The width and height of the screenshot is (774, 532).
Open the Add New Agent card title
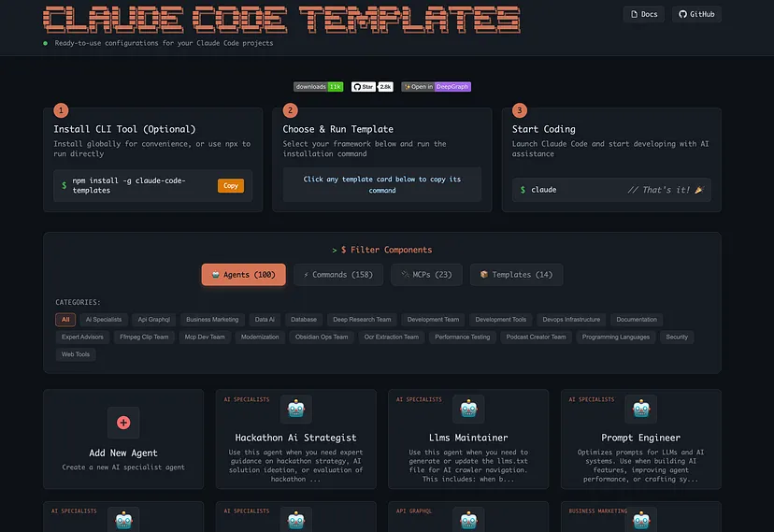(x=123, y=453)
